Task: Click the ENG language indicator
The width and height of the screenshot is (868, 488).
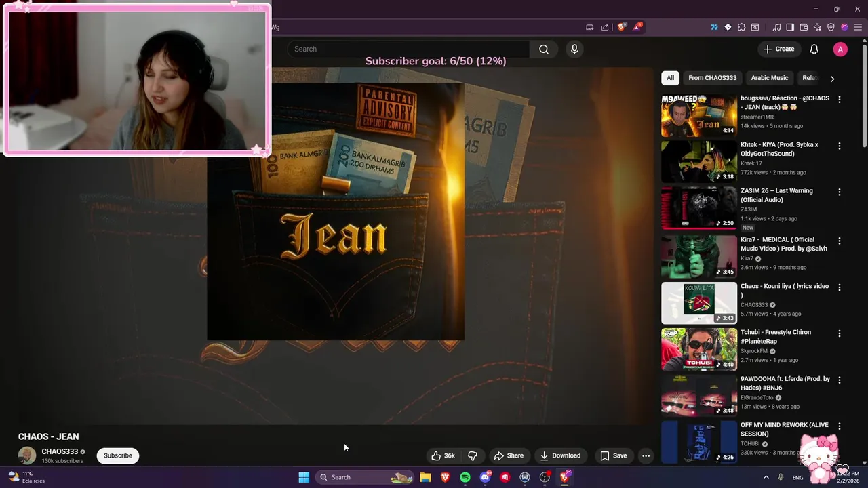Action: (797, 477)
